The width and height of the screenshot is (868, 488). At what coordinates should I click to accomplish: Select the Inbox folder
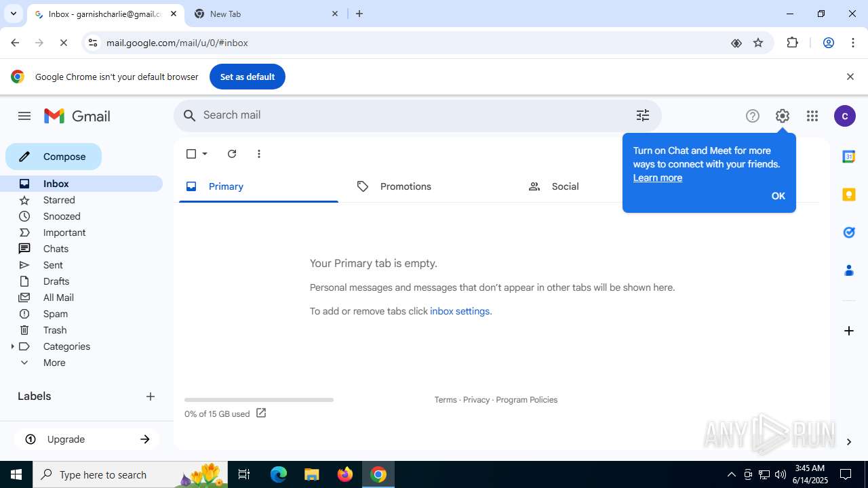coord(81,184)
